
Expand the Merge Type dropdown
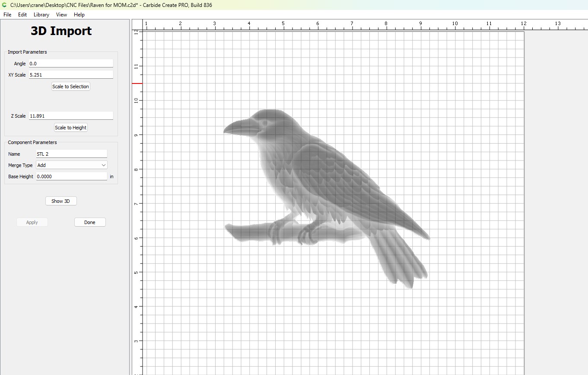click(71, 165)
